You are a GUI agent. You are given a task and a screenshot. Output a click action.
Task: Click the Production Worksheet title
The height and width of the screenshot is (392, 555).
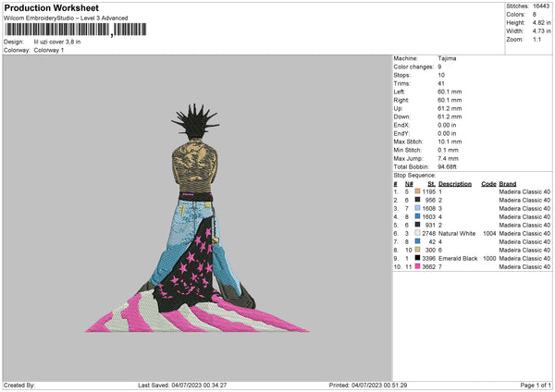[51, 7]
